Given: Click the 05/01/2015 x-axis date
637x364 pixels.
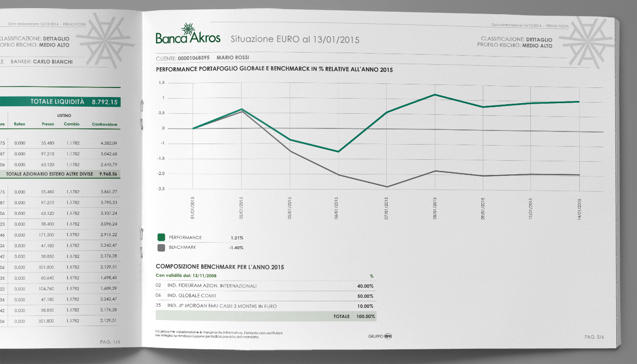Looking at the screenshot, I should pos(290,208).
